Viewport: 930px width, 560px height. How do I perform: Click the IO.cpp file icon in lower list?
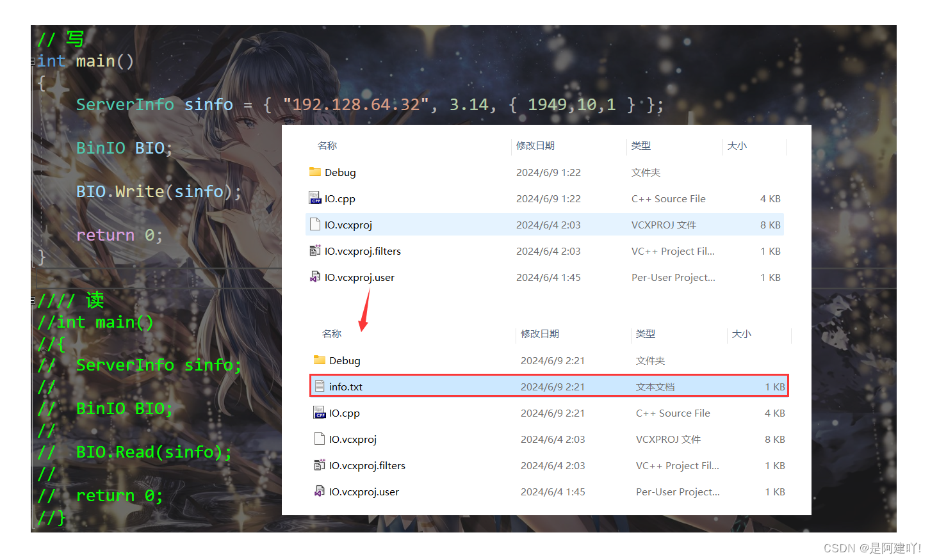(319, 413)
